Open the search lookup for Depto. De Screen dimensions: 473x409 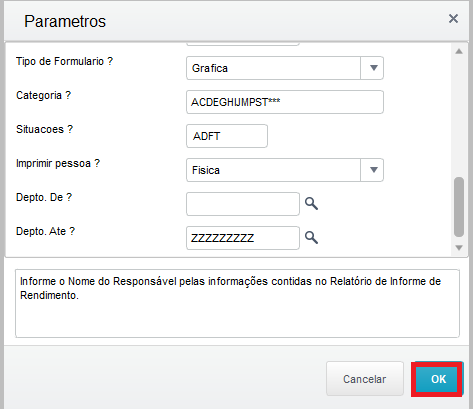click(x=311, y=203)
